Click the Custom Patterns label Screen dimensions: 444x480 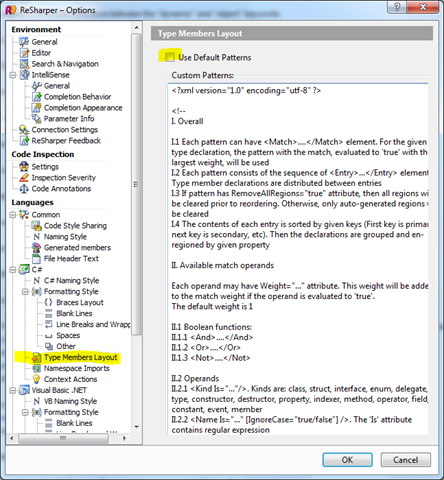pyautogui.click(x=203, y=76)
